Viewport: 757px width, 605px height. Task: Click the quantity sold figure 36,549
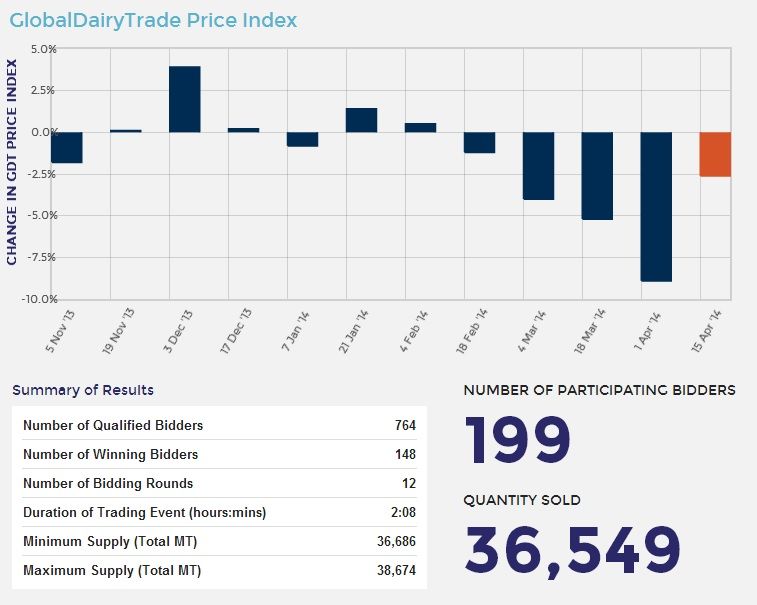(x=573, y=552)
